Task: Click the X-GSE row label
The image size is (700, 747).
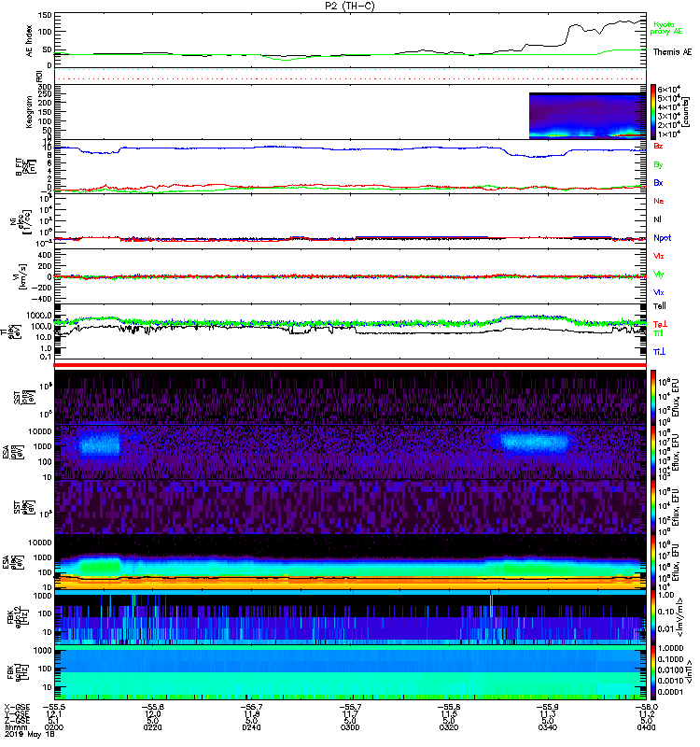Action: click(17, 707)
